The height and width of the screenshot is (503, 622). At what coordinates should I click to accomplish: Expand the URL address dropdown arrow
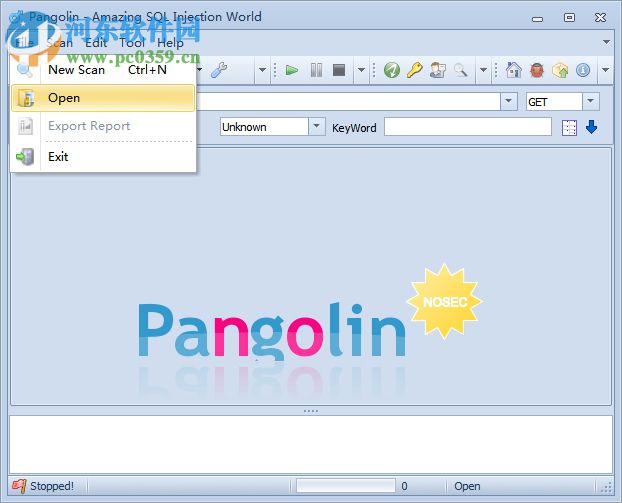tap(509, 101)
